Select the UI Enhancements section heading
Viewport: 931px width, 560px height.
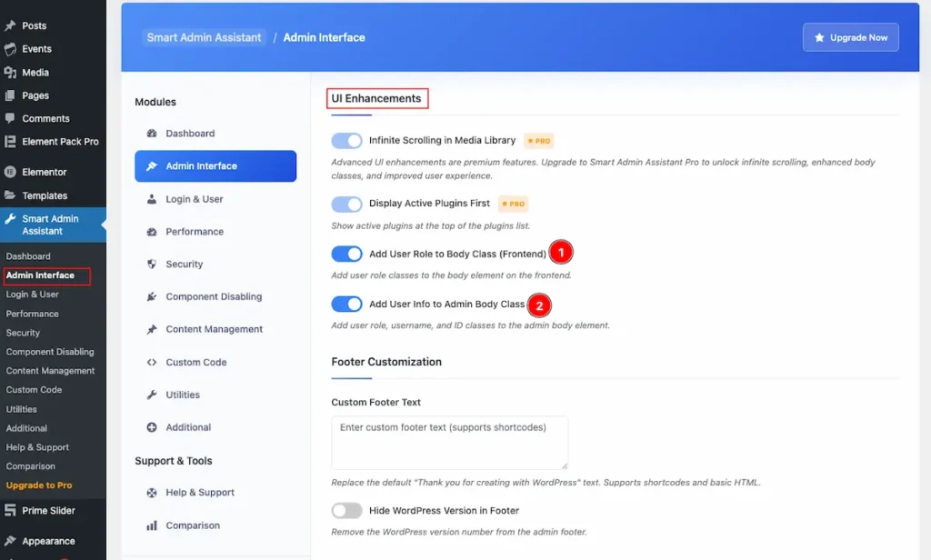click(376, 98)
